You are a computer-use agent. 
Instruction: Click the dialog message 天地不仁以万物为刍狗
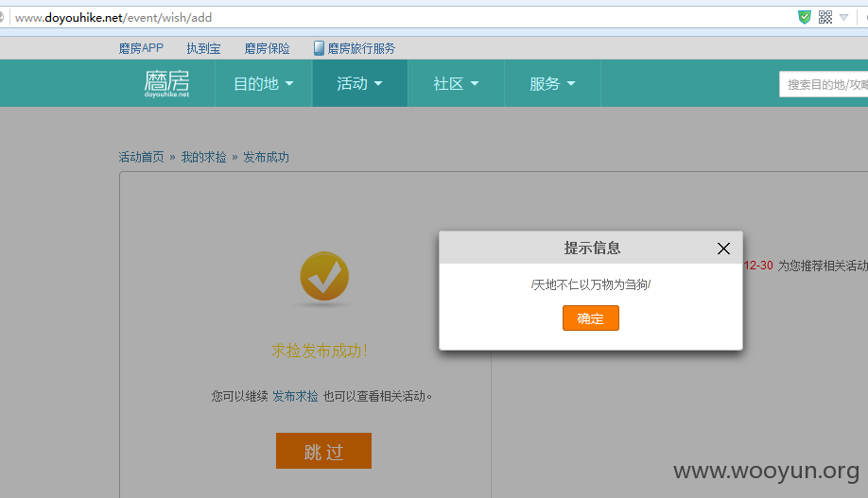tap(591, 284)
